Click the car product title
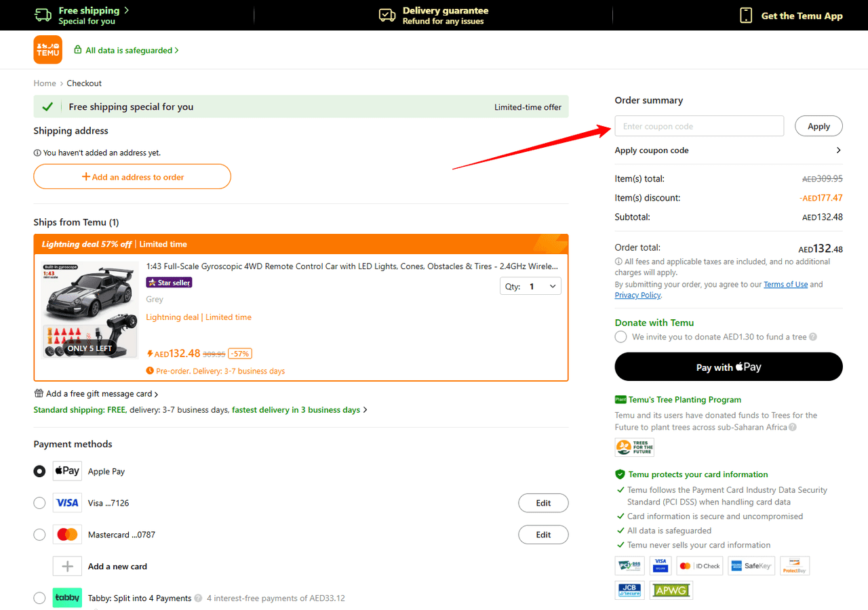Screen dimensions: 868x610 (352, 266)
